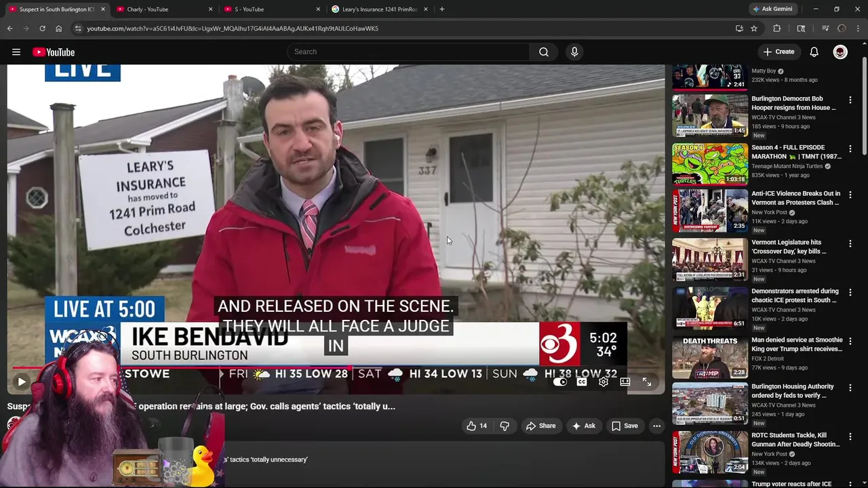Click the browser home button
This screenshot has height=488, width=868.
58,28
